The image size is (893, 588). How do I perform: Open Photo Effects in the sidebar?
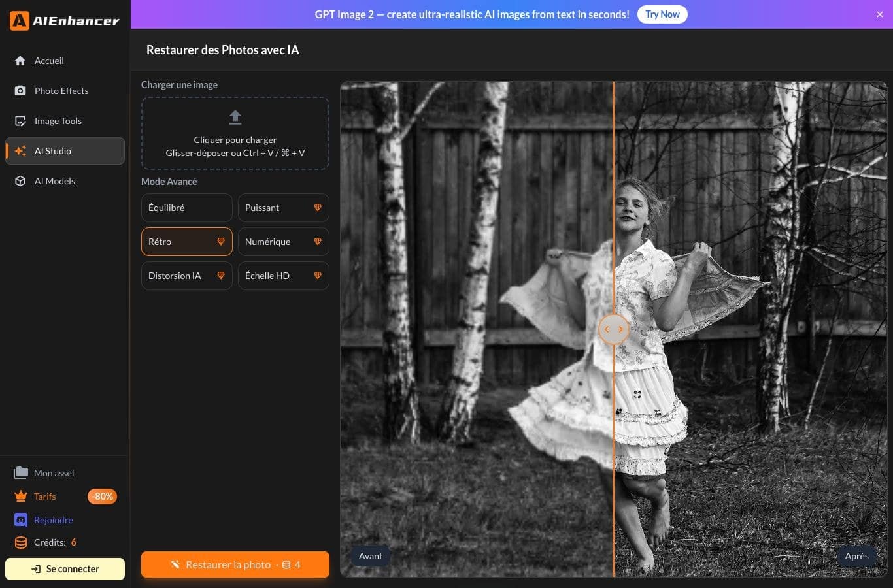point(65,91)
